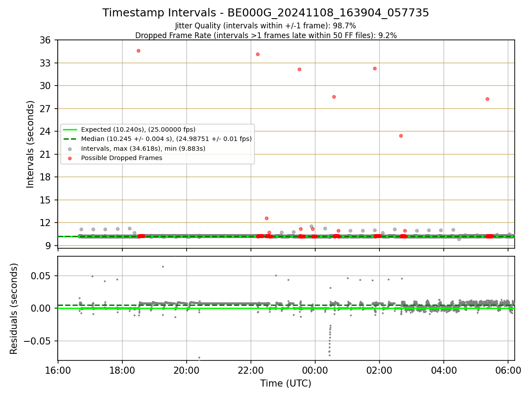Click the red point near 28.5s after 00:00
The height and width of the screenshot is (399, 532).
[x=334, y=97]
